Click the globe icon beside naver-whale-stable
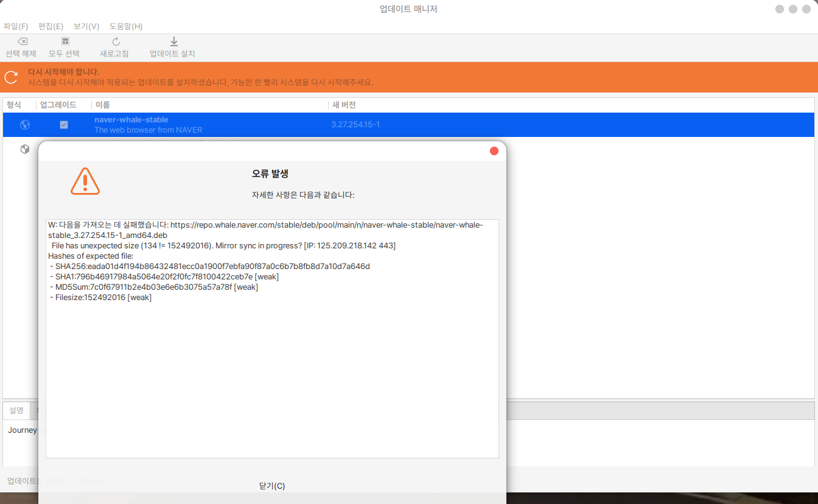The image size is (818, 504). [25, 125]
